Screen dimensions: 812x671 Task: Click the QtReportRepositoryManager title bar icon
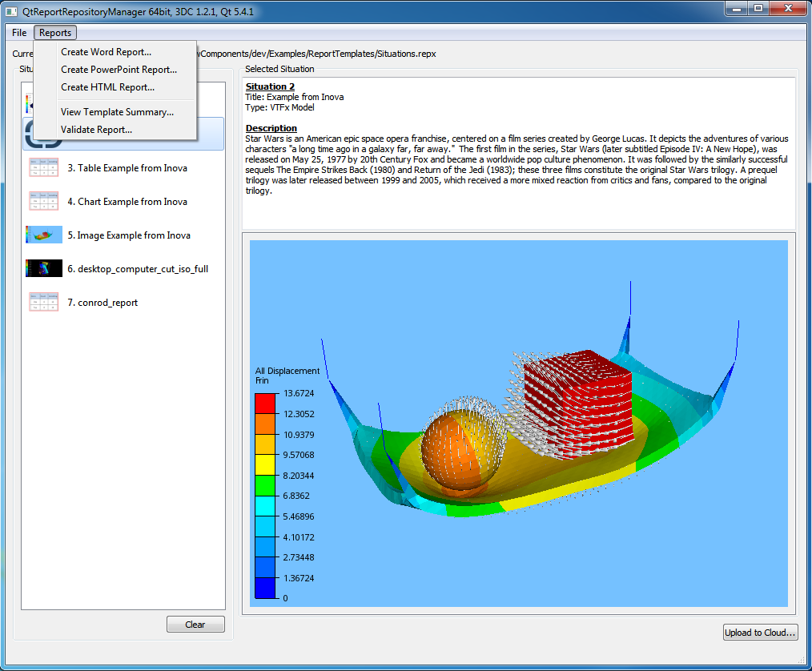12,12
